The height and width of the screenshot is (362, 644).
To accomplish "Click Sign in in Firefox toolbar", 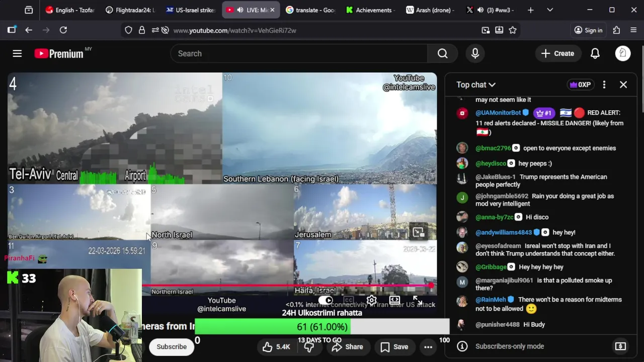I will point(588,30).
